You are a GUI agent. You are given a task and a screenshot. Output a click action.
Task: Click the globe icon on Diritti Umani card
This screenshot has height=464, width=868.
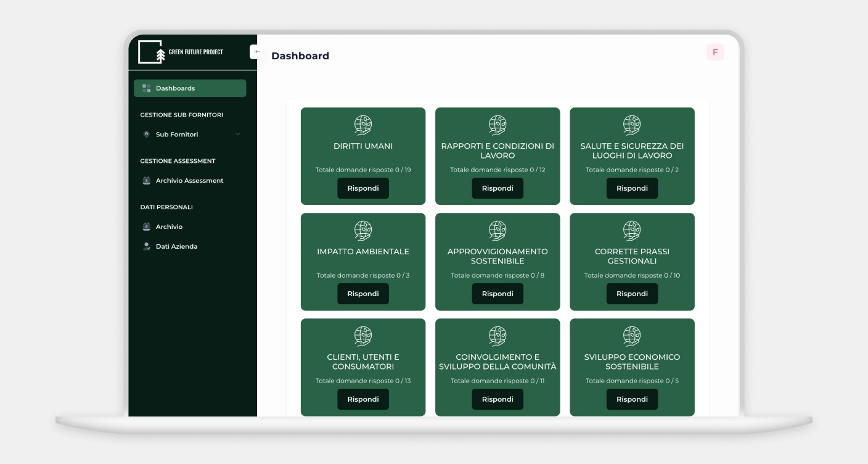[x=363, y=125]
